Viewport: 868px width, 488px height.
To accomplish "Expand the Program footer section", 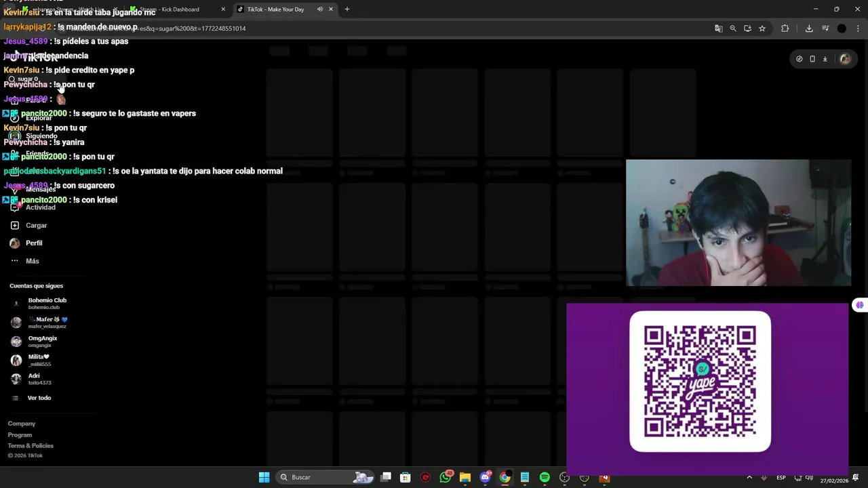I will point(20,434).
